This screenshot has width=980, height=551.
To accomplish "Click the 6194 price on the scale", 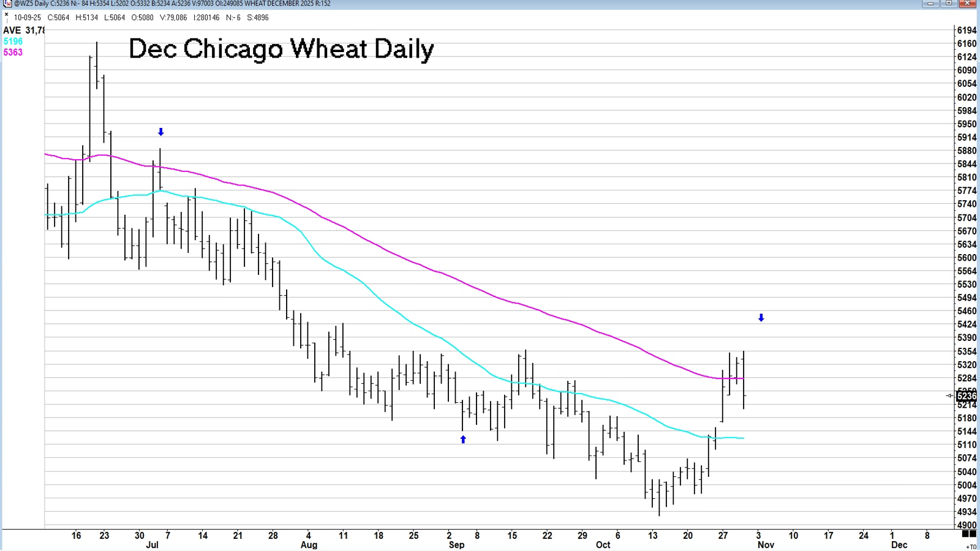I will [x=967, y=31].
